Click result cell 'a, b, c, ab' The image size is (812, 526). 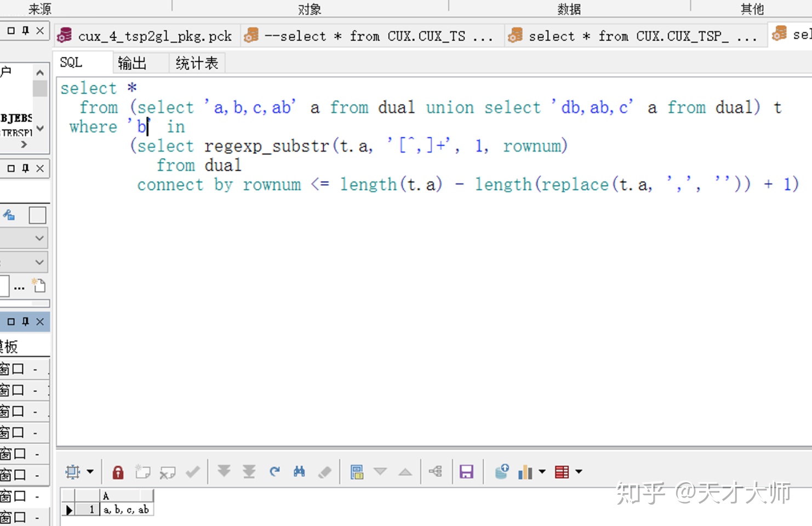tap(127, 510)
